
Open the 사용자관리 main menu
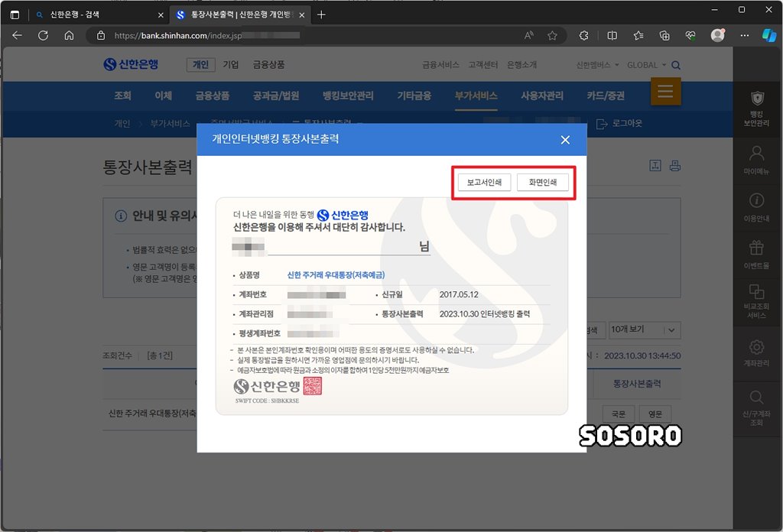point(542,96)
